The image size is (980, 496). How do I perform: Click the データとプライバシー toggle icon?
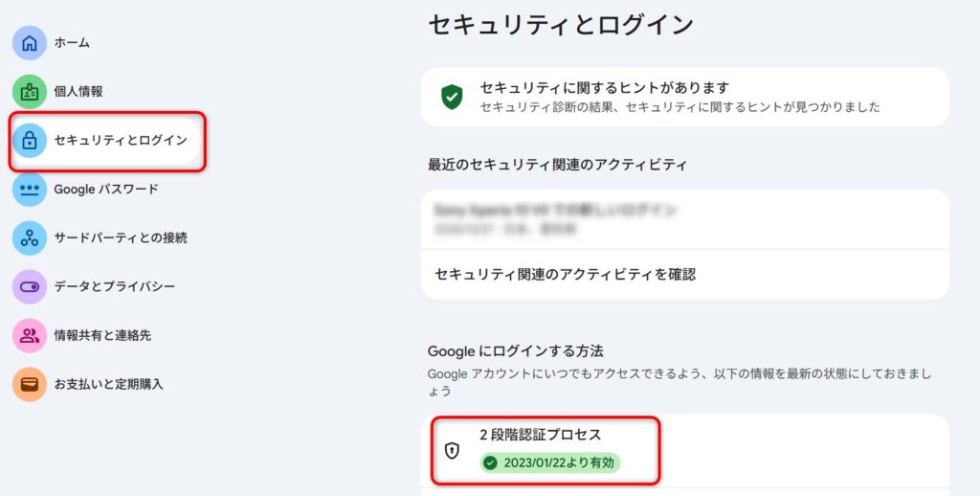[x=30, y=286]
